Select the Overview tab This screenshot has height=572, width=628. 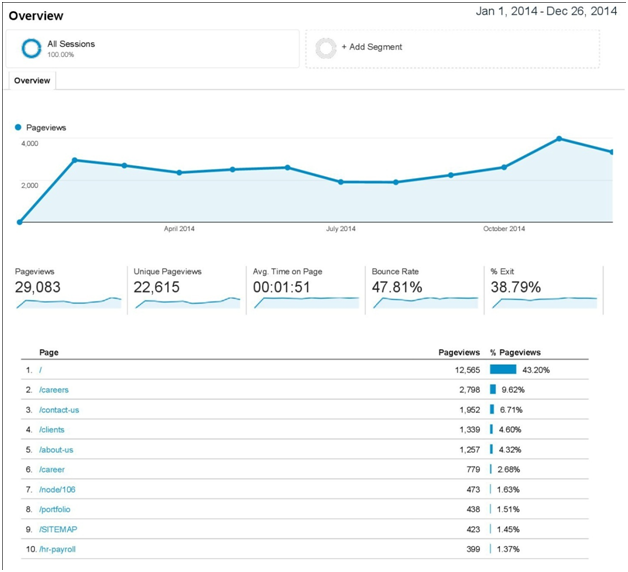[x=32, y=81]
